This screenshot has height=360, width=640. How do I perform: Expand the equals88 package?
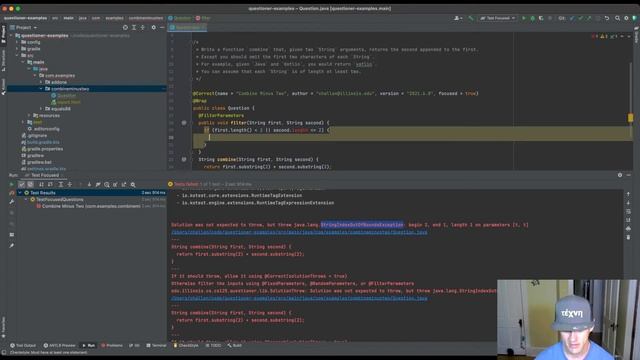point(41,109)
